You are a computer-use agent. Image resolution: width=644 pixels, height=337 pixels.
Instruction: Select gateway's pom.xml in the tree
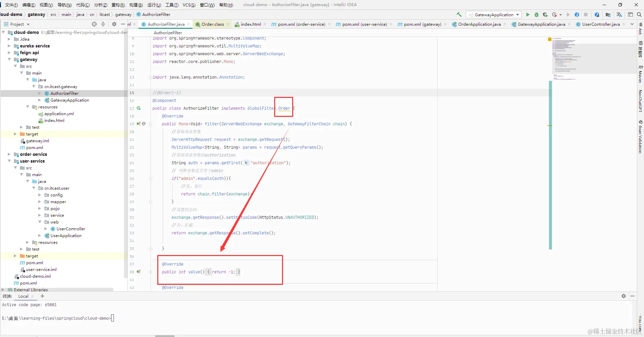35,147
